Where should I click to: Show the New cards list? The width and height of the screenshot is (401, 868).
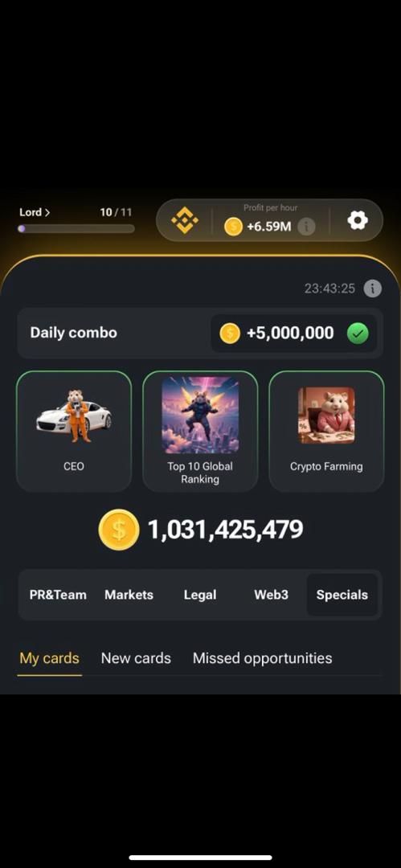coord(136,658)
